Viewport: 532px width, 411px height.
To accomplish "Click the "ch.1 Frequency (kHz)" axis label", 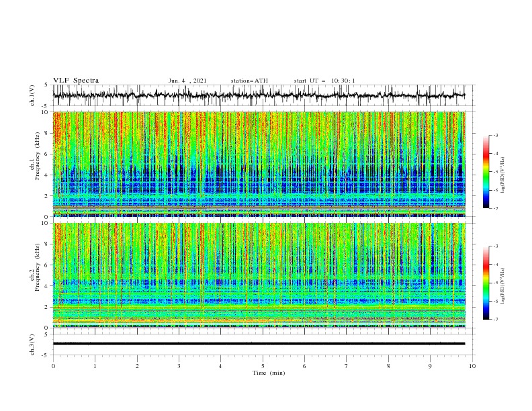I will pos(36,156).
